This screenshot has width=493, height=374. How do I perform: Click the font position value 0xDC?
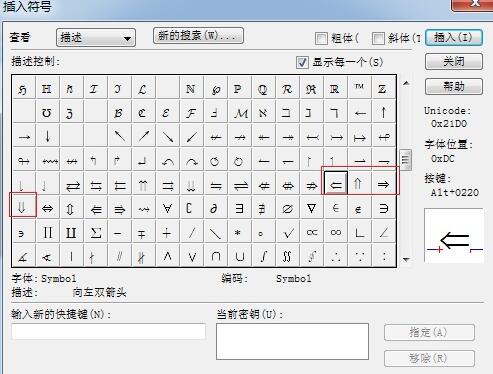click(443, 158)
